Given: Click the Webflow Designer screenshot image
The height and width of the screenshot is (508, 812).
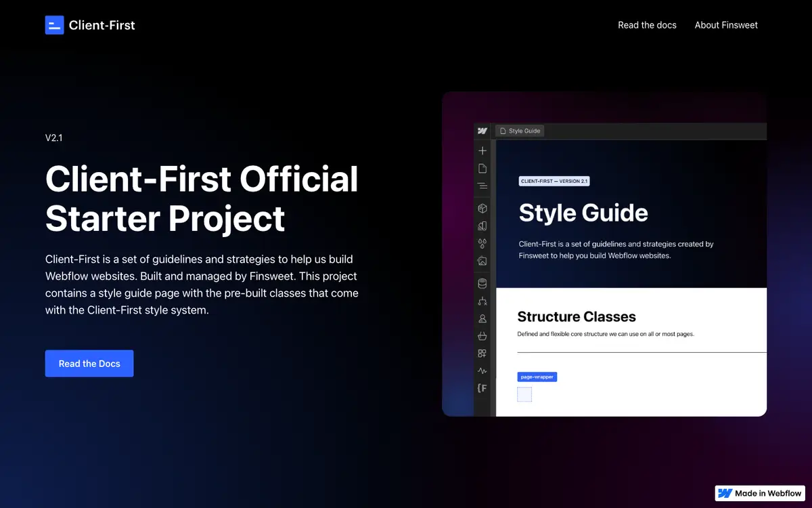Looking at the screenshot, I should tap(604, 254).
